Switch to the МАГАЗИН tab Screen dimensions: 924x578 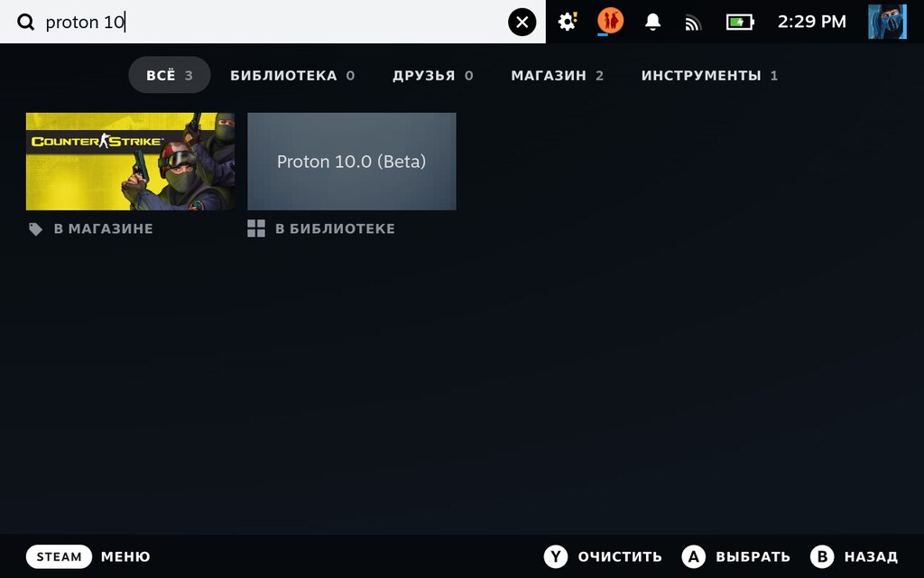557,76
